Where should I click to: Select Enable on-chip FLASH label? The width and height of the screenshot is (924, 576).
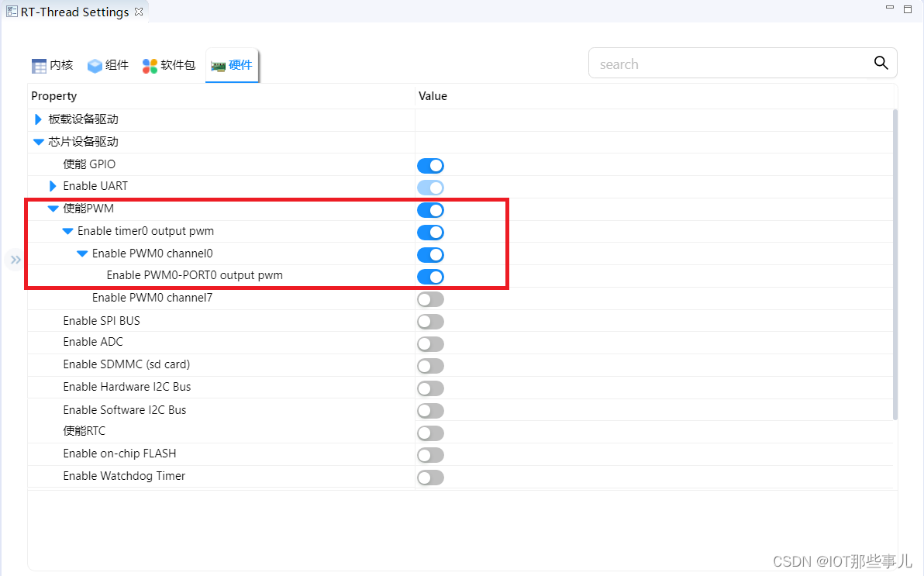point(119,454)
